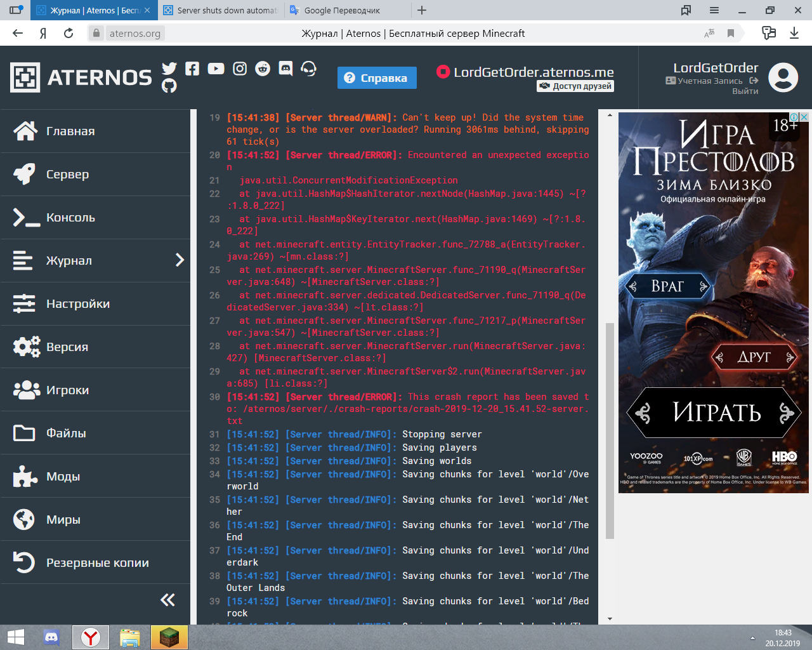Close the Журнал | Aternos tab
Image resolution: width=812 pixels, height=650 pixels.
point(147,10)
